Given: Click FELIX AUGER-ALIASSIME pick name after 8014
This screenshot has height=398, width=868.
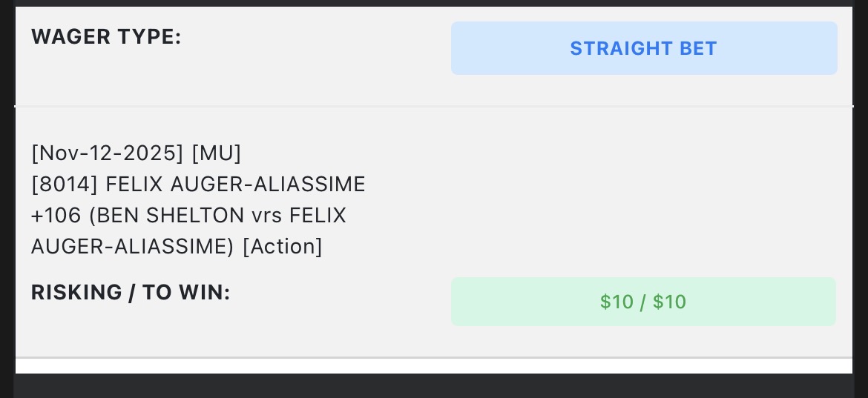Looking at the screenshot, I should (235, 184).
